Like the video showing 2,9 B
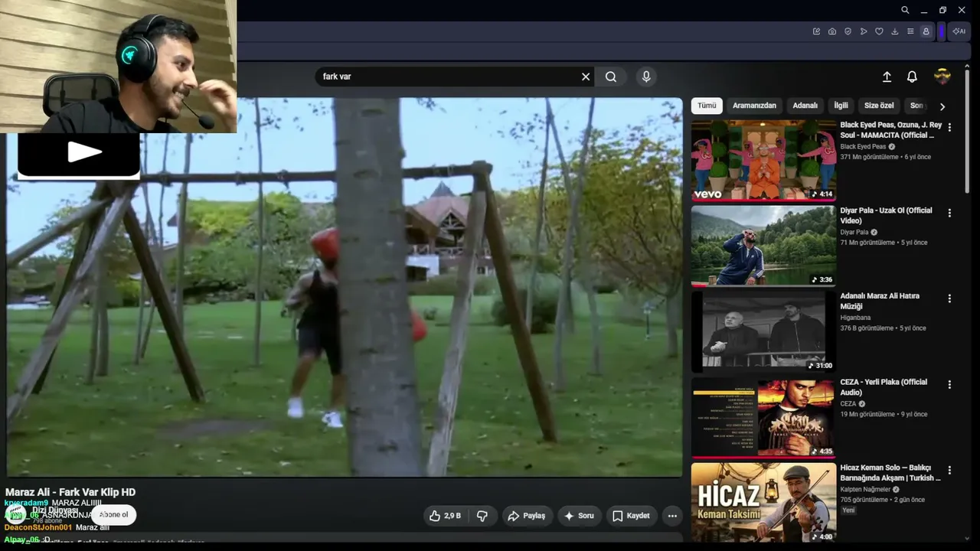 [x=445, y=516]
